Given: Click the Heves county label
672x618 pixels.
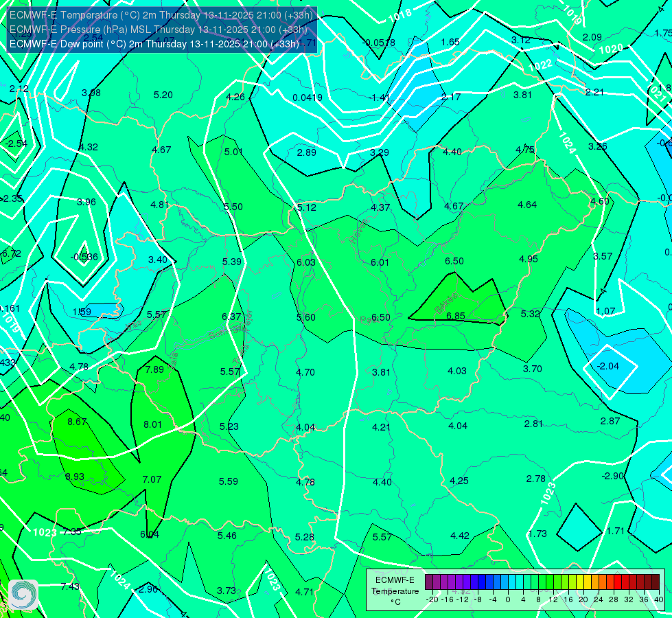Looking at the screenshot, I should [359, 231].
